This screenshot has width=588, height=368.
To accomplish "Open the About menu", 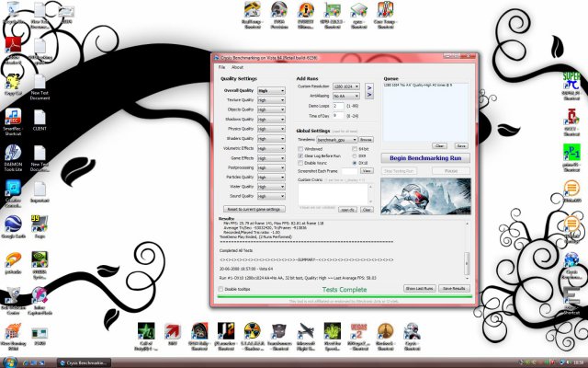I will pos(237,67).
